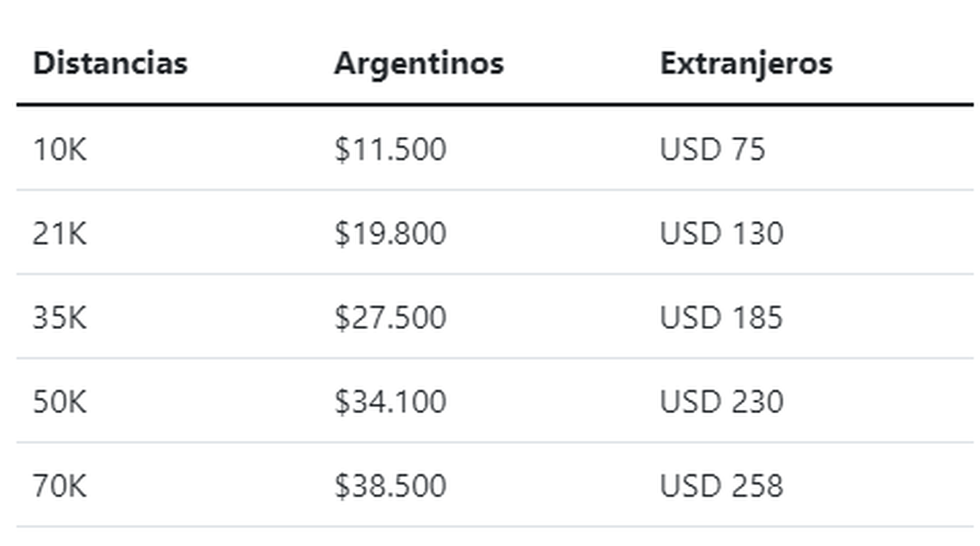The image size is (980, 546).
Task: Pick the USD 230 foreigner price
Action: coord(721,402)
